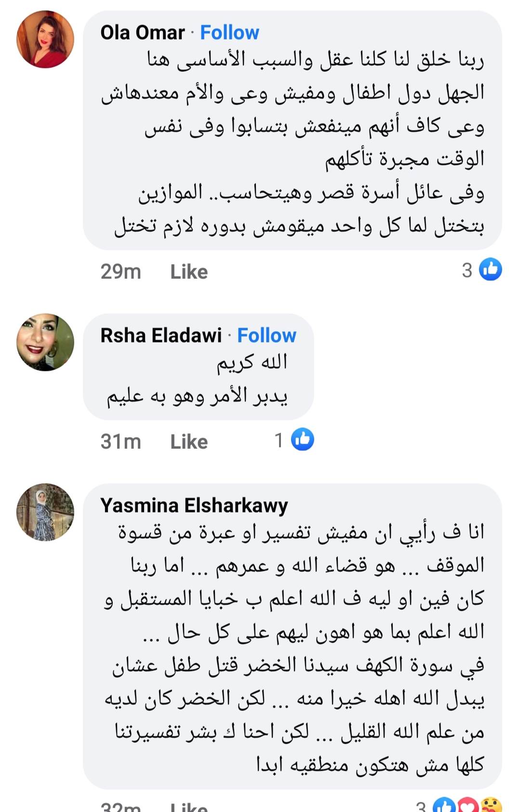This screenshot has height=812, width=519.
Task: Open Yasmina Elsharkawy's profile picture
Action: click(45, 512)
